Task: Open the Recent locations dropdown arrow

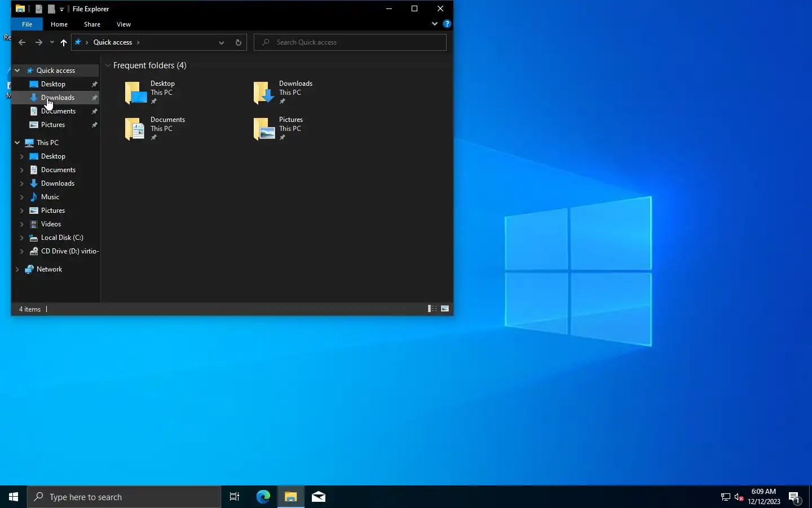Action: [52, 42]
